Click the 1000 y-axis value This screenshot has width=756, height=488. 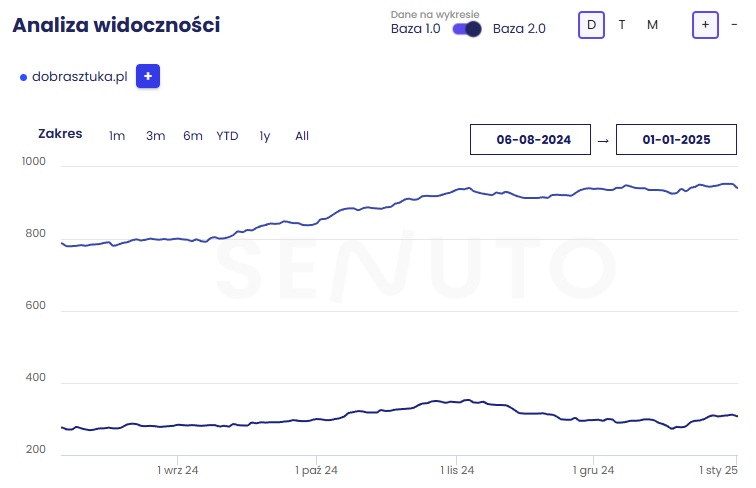click(34, 161)
